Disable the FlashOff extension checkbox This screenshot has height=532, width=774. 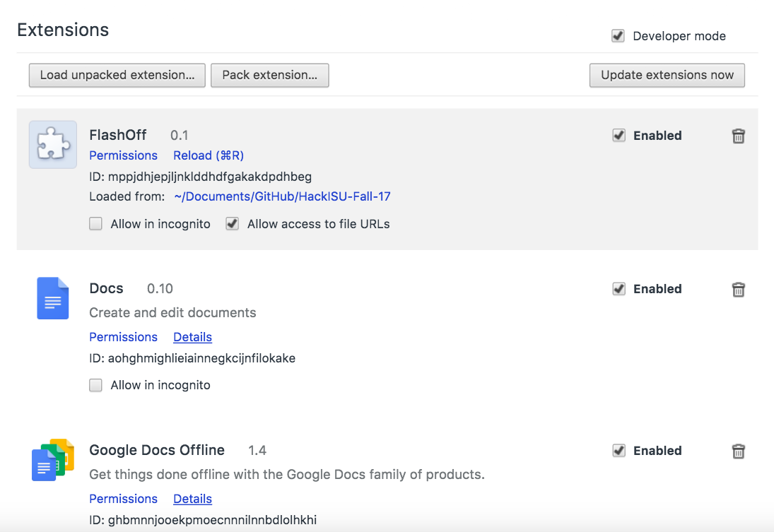[619, 136]
